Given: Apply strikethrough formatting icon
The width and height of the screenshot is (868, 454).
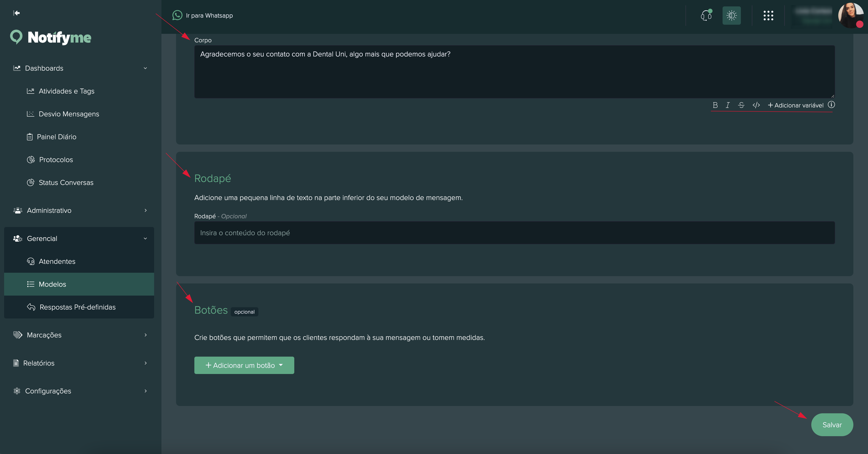Looking at the screenshot, I should tap(741, 105).
